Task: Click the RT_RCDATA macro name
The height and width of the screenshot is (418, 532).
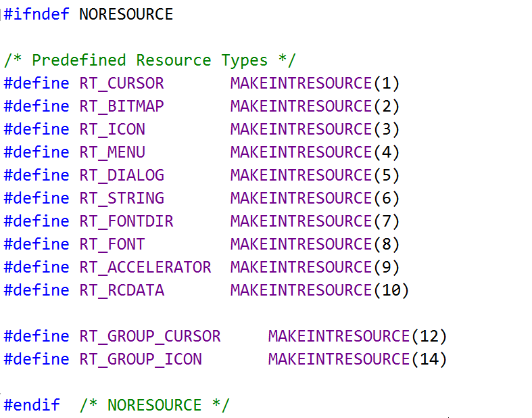Action: click(x=122, y=290)
